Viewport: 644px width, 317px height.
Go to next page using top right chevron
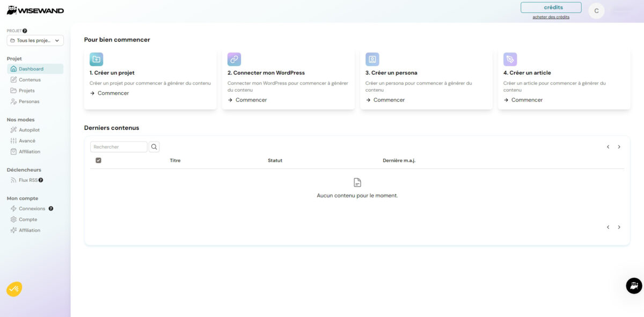619,147
